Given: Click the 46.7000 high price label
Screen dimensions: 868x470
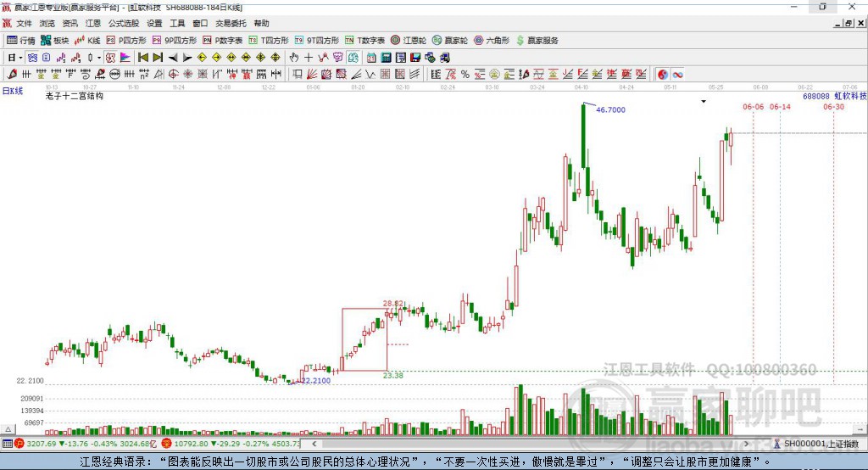Looking at the screenshot, I should point(610,109).
